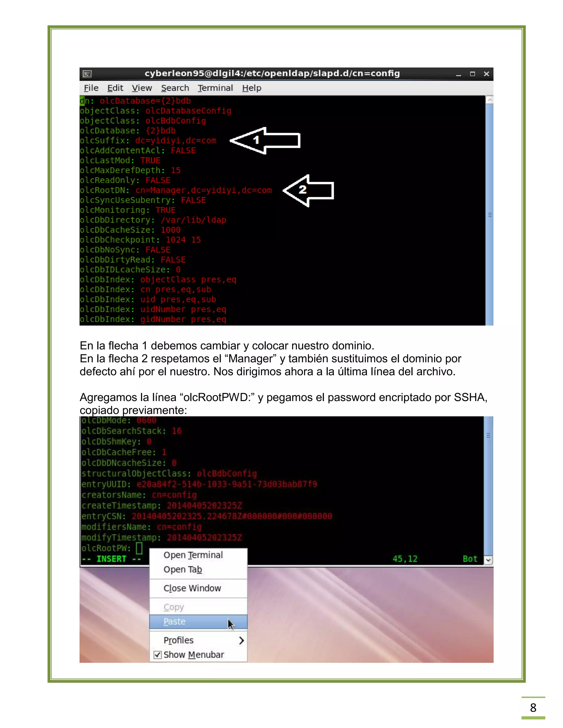Click the upper terminal's vertical scrollbar thumb
The image size is (563, 728).
click(489, 215)
